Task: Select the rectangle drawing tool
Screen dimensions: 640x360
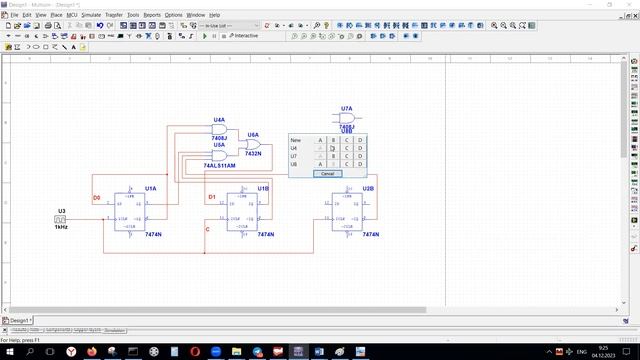Action: click(x=46, y=47)
